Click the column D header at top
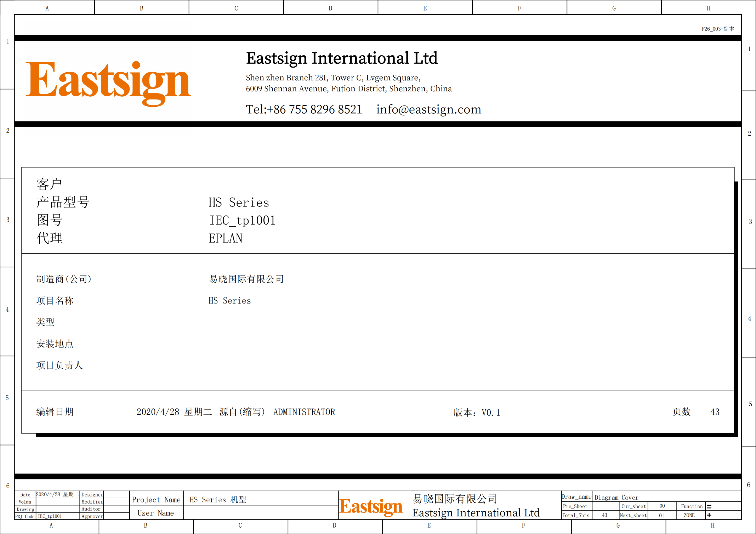The width and height of the screenshot is (756, 534). [x=330, y=8]
